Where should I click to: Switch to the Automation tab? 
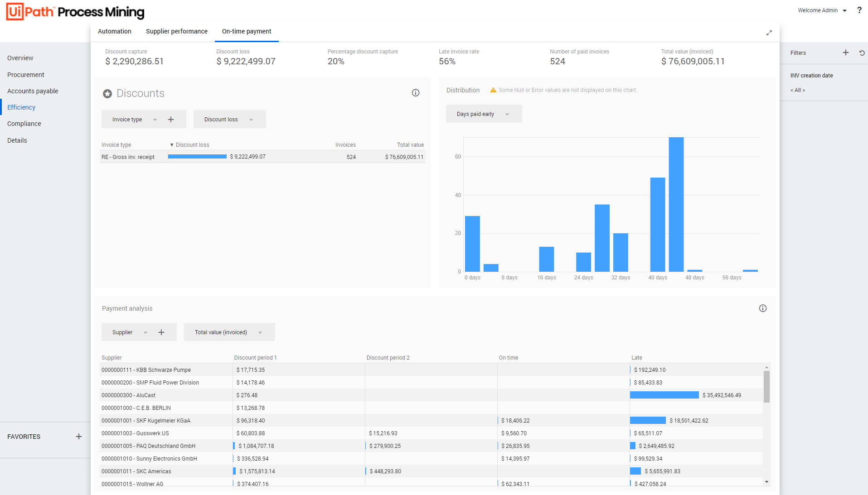(114, 31)
